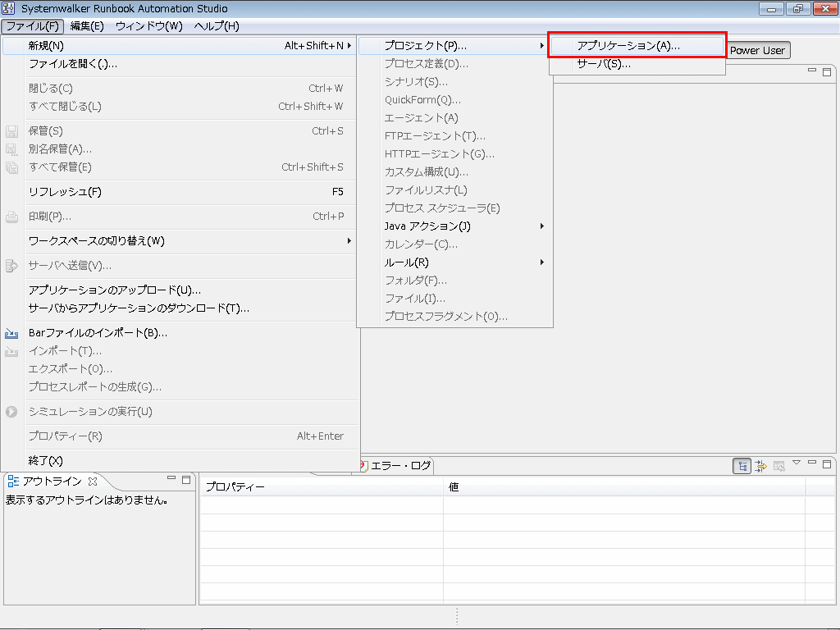Image resolution: width=840 pixels, height=630 pixels.
Task: Minimize the アウトライン panel
Action: tap(171, 477)
